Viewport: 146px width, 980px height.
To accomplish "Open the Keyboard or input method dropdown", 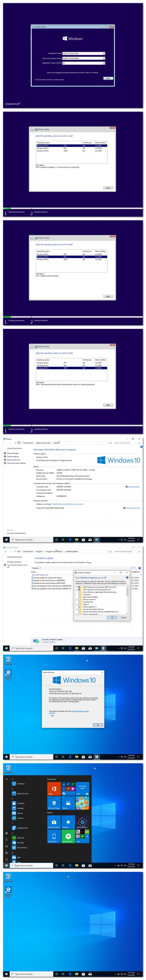I will tap(84, 63).
